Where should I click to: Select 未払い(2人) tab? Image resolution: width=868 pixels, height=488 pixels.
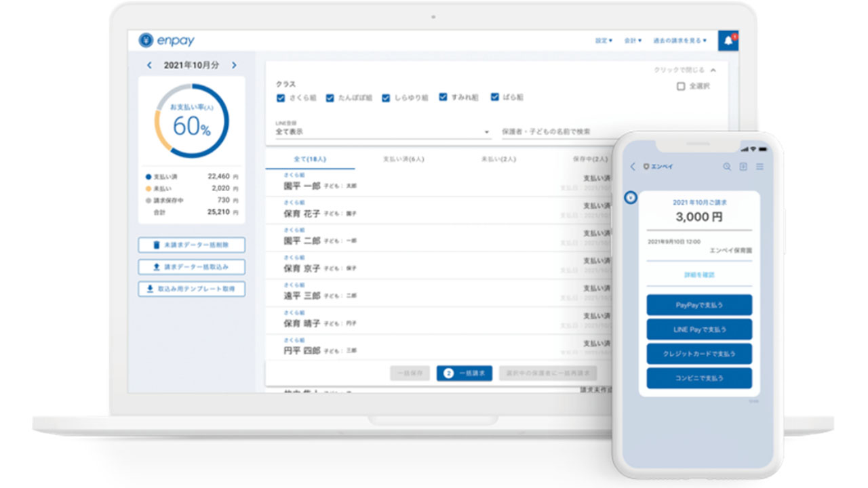498,159
